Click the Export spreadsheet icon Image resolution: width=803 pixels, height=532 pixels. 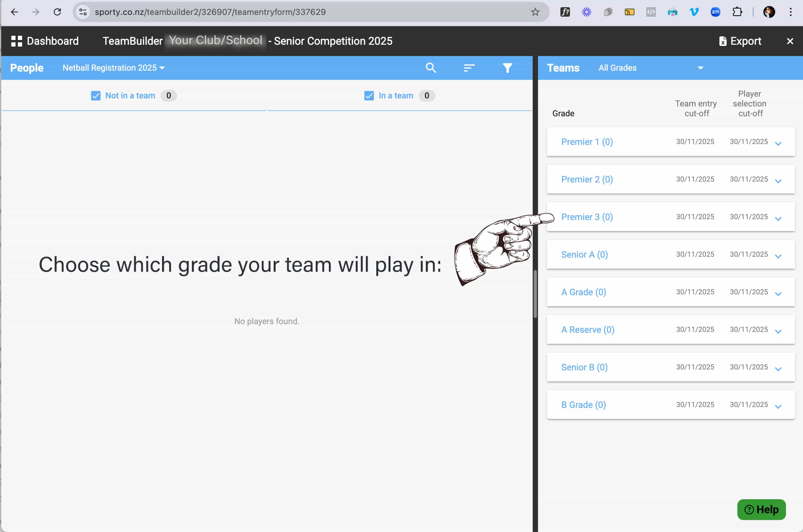tap(723, 41)
